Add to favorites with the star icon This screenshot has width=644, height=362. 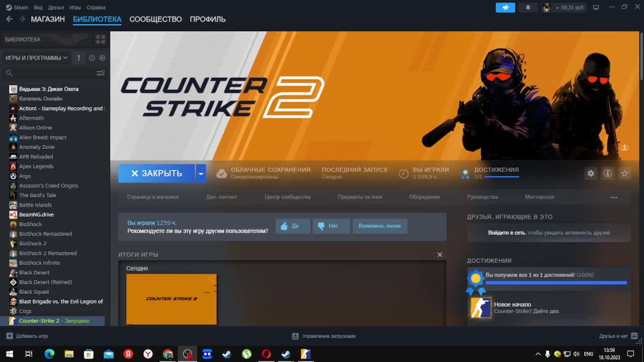624,173
